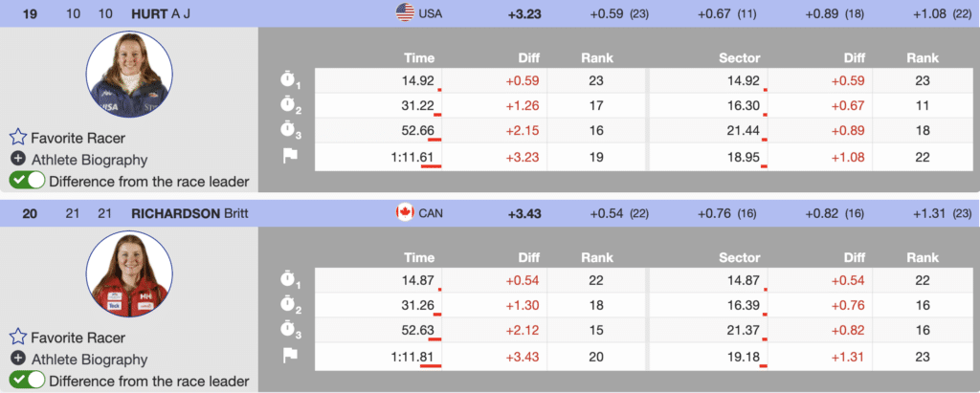
Task: Click the USA flag icon
Action: (x=405, y=12)
